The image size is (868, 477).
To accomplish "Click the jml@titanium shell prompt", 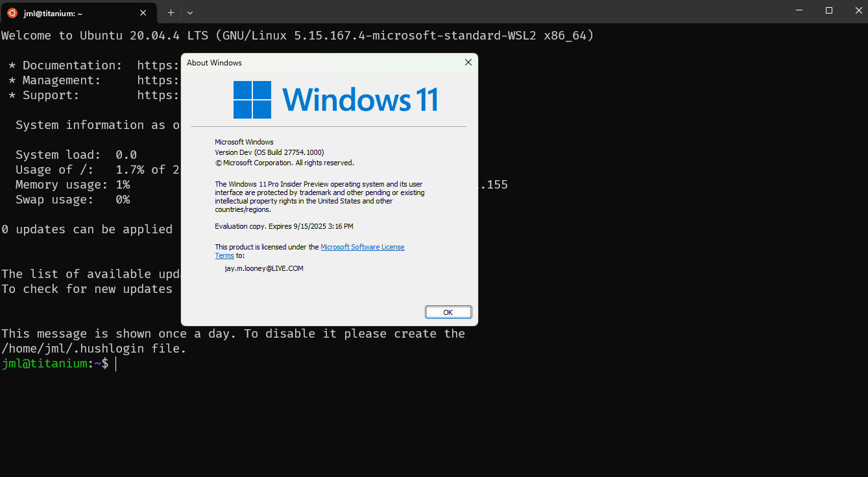I will pyautogui.click(x=55, y=364).
